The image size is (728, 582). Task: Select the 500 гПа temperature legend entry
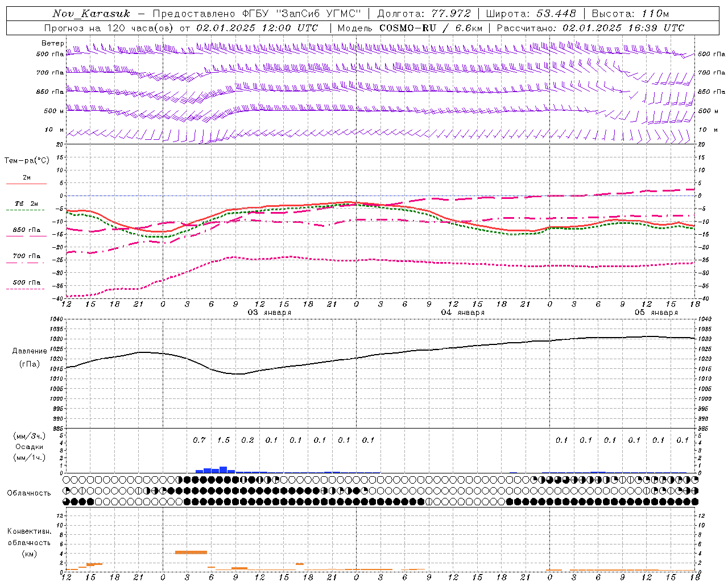pos(27,282)
